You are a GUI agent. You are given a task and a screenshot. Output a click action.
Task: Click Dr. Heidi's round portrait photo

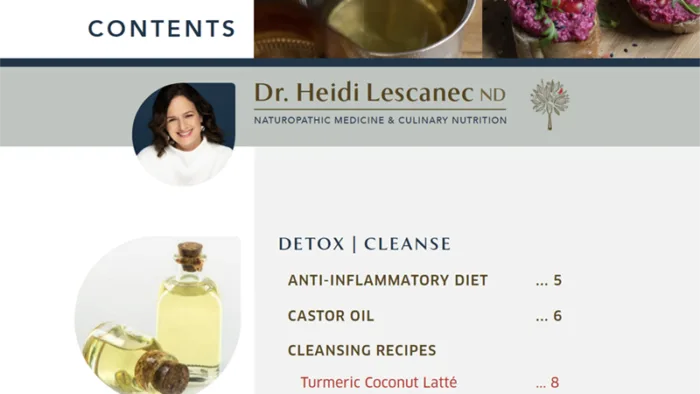pyautogui.click(x=183, y=134)
